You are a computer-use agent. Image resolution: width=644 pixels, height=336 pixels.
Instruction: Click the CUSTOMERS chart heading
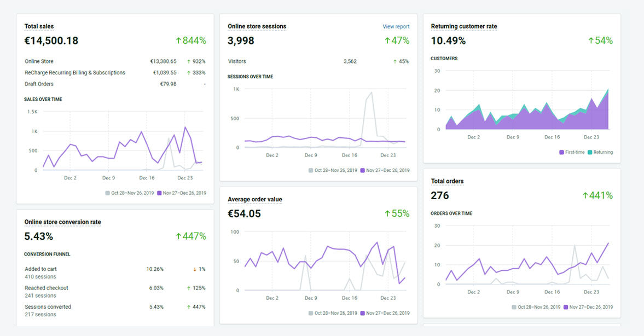coord(444,59)
